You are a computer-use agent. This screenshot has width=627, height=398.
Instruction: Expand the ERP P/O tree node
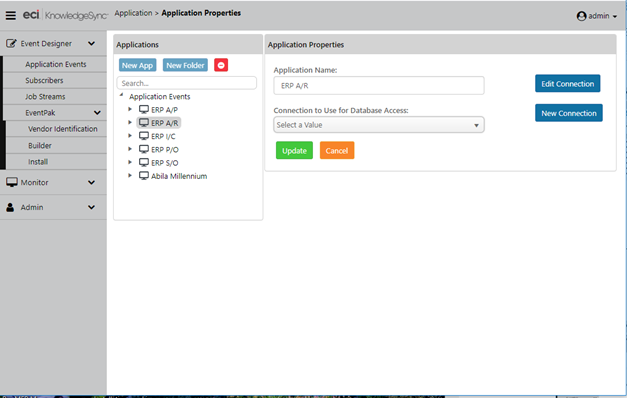pos(130,149)
